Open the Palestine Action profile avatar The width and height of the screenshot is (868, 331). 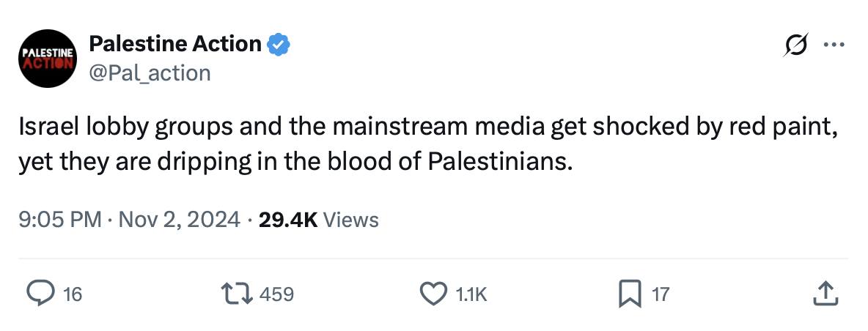(48, 59)
